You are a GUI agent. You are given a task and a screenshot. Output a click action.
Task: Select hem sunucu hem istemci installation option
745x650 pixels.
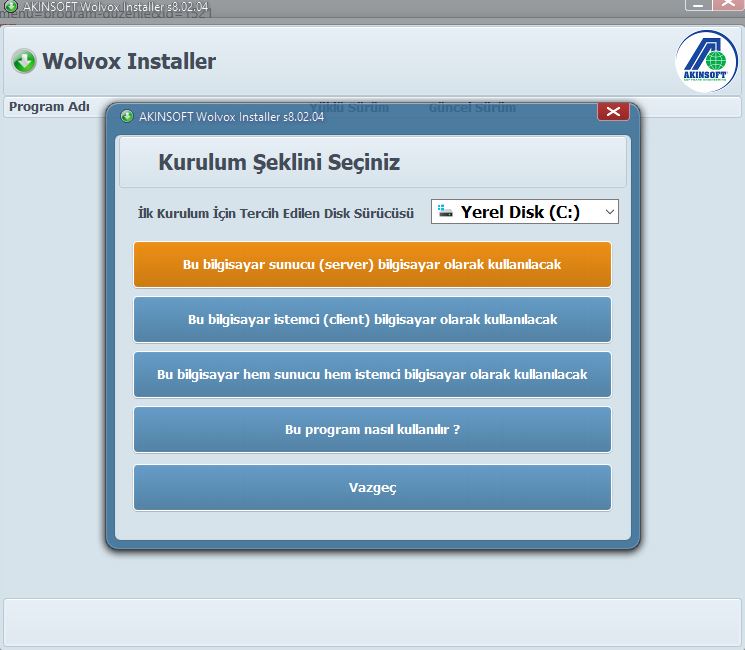tap(372, 374)
